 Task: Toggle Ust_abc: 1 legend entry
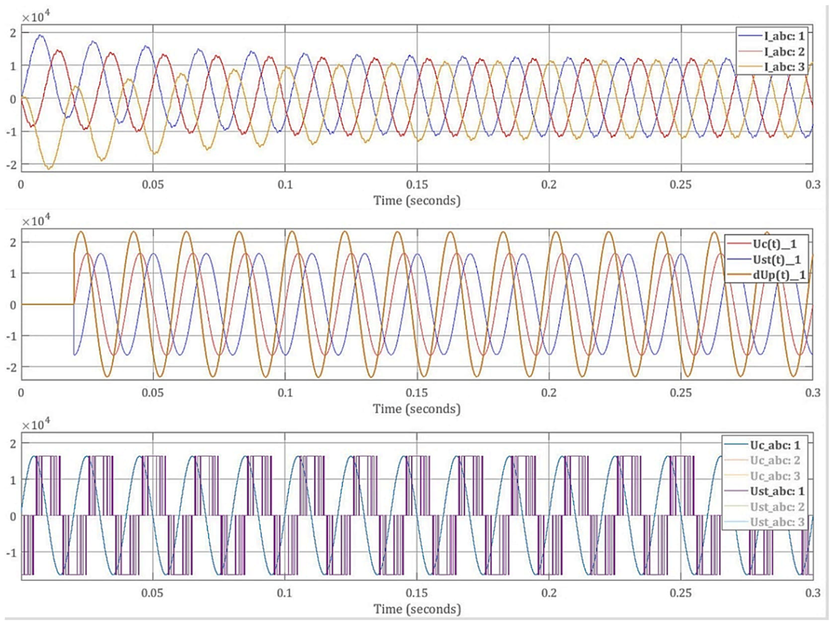coord(777,491)
